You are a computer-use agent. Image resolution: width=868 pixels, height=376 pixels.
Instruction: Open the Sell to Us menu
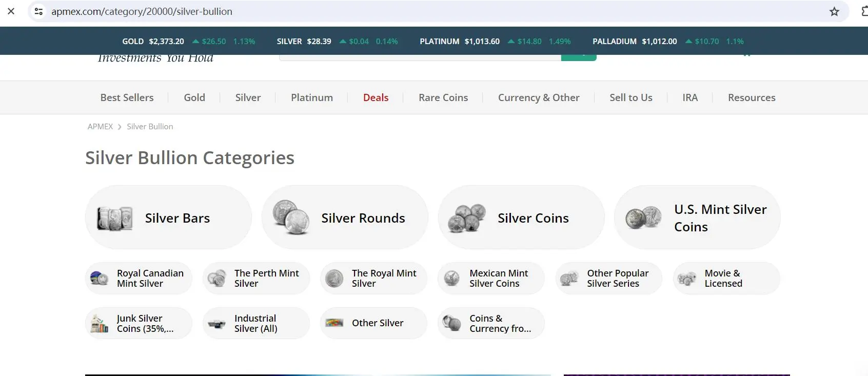(x=631, y=97)
